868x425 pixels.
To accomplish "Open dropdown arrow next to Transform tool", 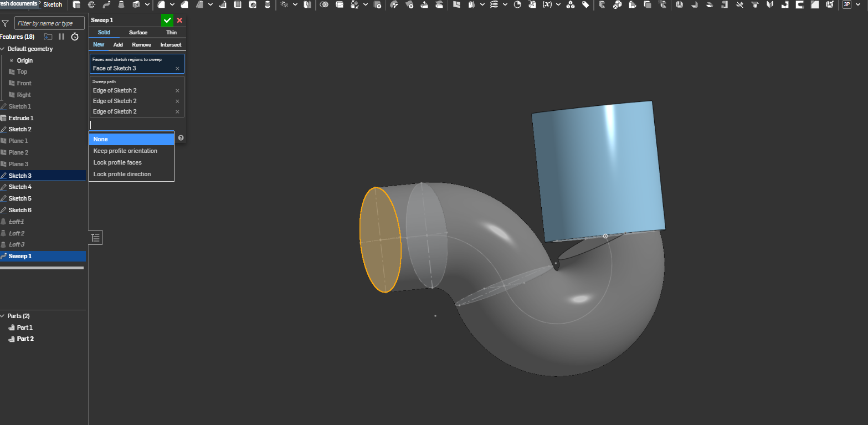I will click(x=366, y=4).
